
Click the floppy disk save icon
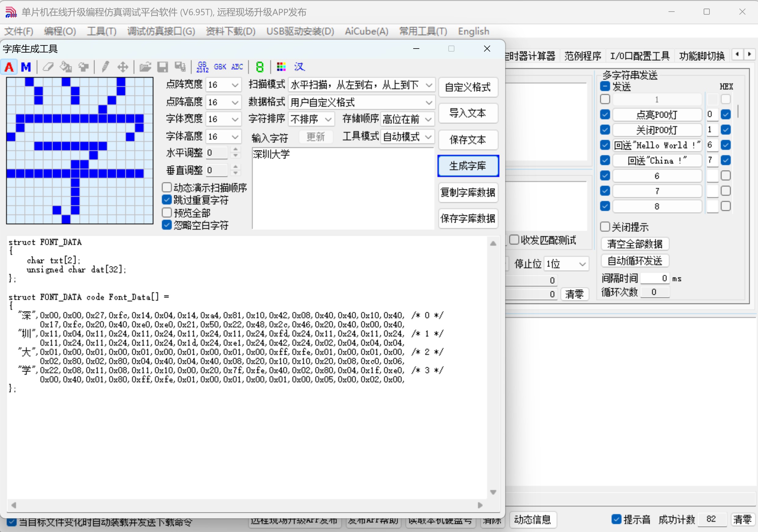coord(162,67)
